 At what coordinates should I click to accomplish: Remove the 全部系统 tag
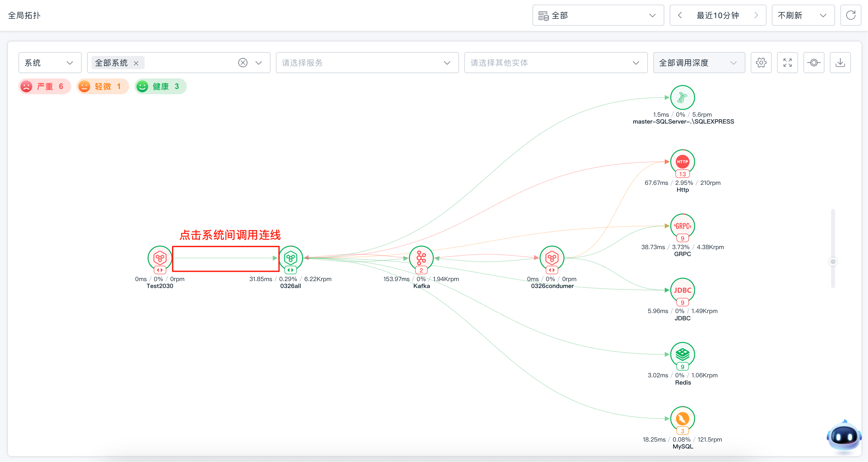click(x=136, y=63)
